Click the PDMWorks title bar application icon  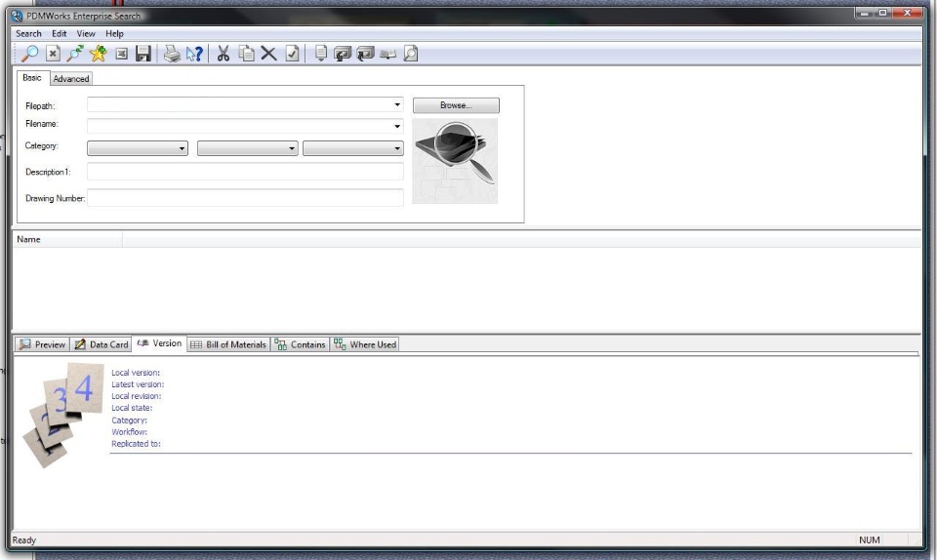[17, 17]
